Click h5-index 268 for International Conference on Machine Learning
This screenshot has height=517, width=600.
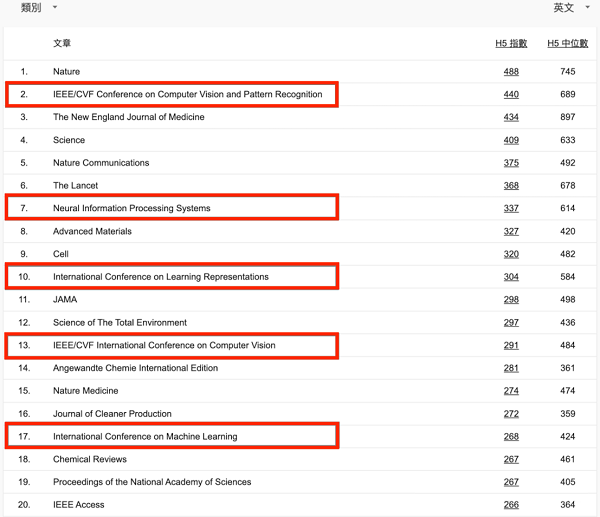click(511, 437)
